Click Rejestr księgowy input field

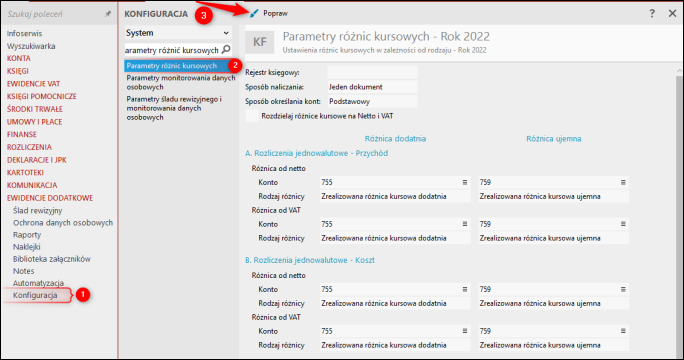(372, 72)
